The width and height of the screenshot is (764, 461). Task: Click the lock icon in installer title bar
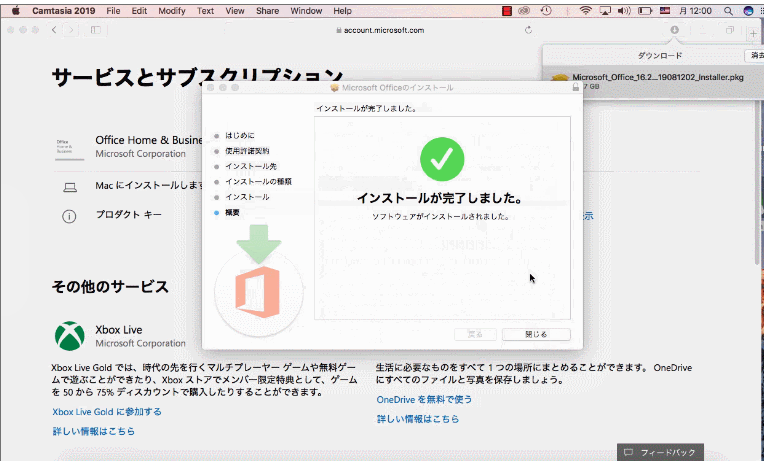click(x=575, y=87)
